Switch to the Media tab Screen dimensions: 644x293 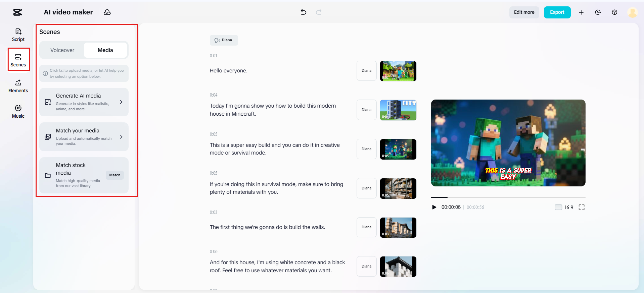tap(105, 50)
